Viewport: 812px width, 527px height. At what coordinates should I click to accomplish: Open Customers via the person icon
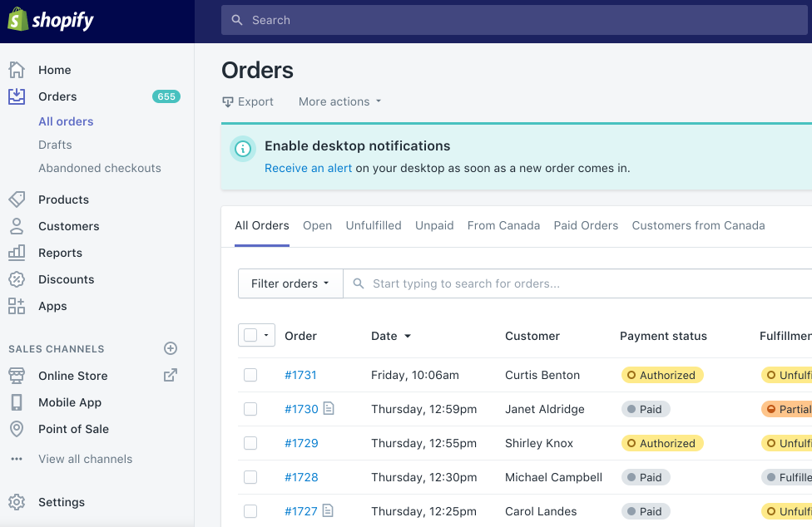pyautogui.click(x=17, y=226)
